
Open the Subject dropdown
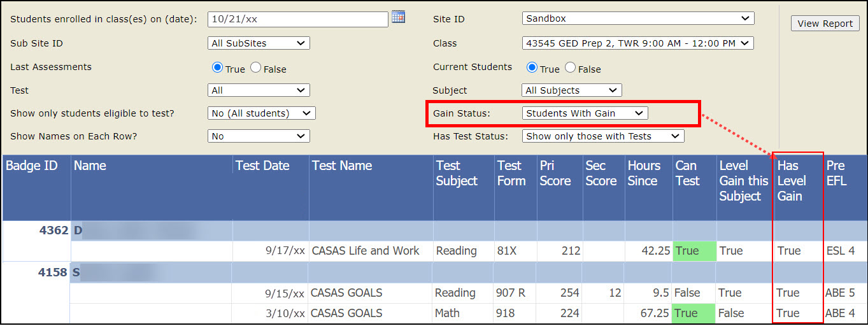(571, 90)
